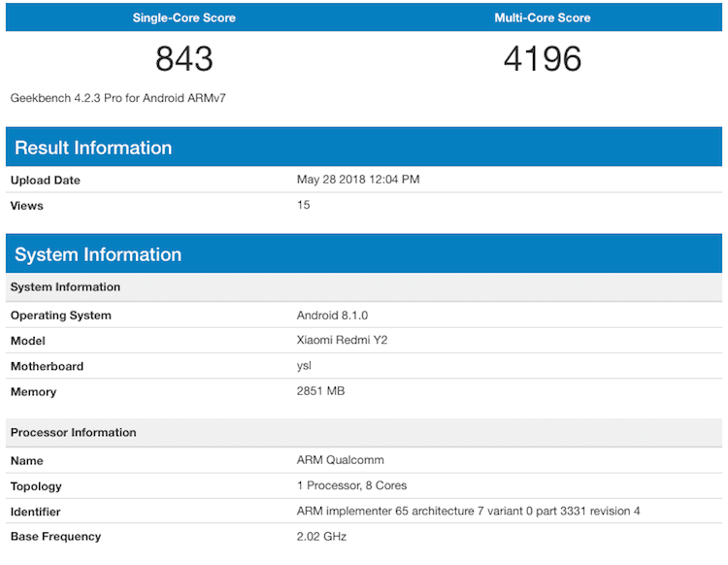The width and height of the screenshot is (728, 565).
Task: Select the Motherboard label
Action: click(x=47, y=366)
